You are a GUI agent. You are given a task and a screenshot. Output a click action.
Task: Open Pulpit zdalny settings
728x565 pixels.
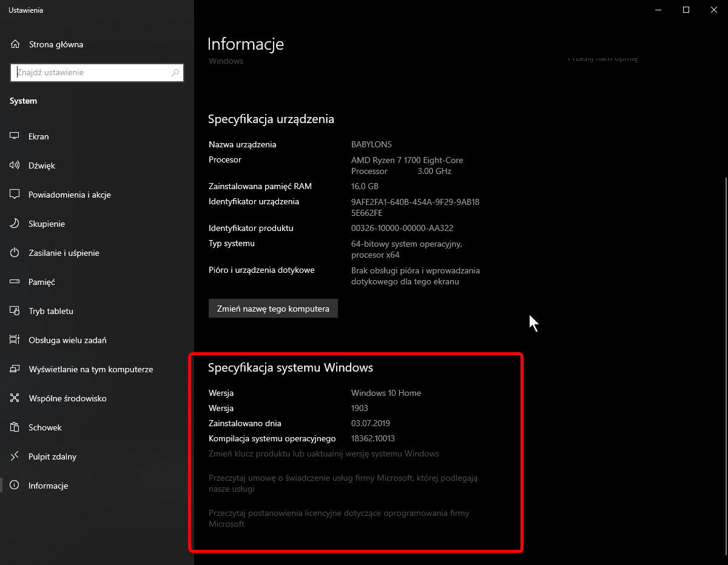click(x=52, y=456)
